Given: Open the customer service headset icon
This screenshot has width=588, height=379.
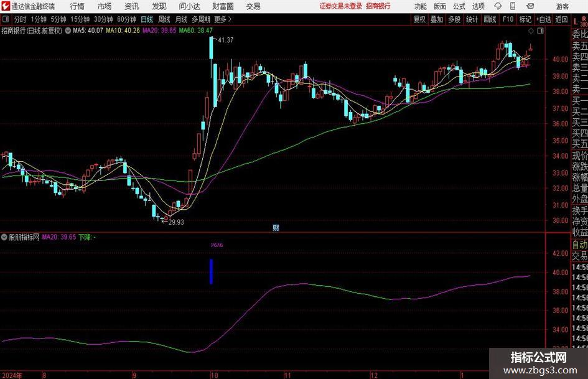Looking at the screenshot, I should click(498, 6).
